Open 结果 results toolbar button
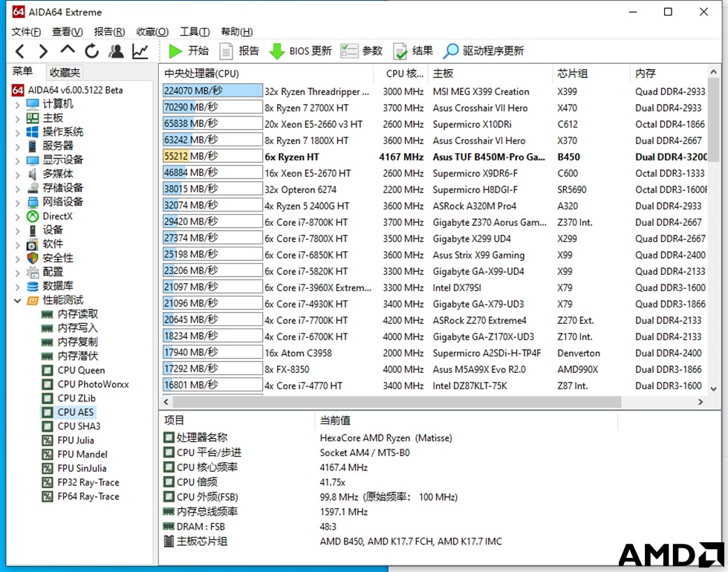Screen dimensions: 728x572 (x=413, y=51)
